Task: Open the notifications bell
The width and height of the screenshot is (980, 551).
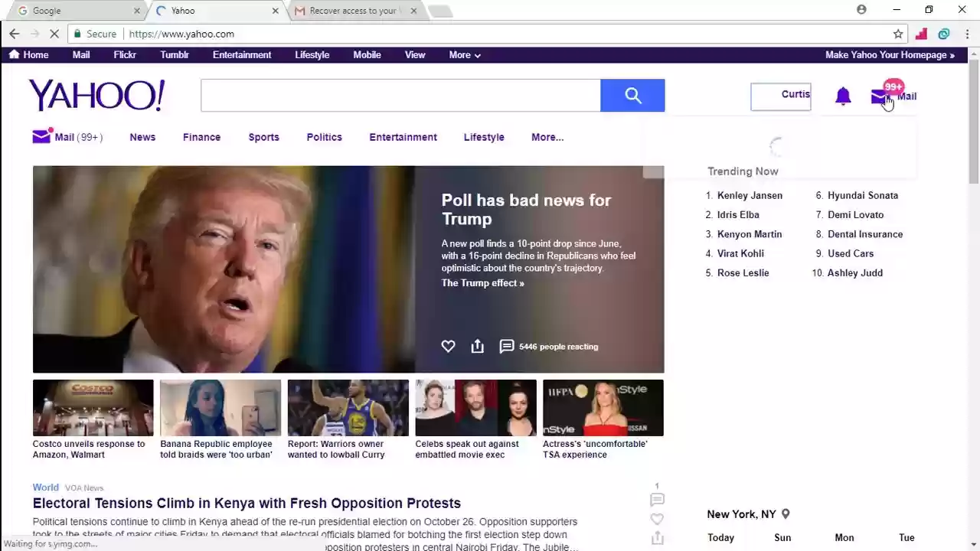Action: (x=843, y=96)
